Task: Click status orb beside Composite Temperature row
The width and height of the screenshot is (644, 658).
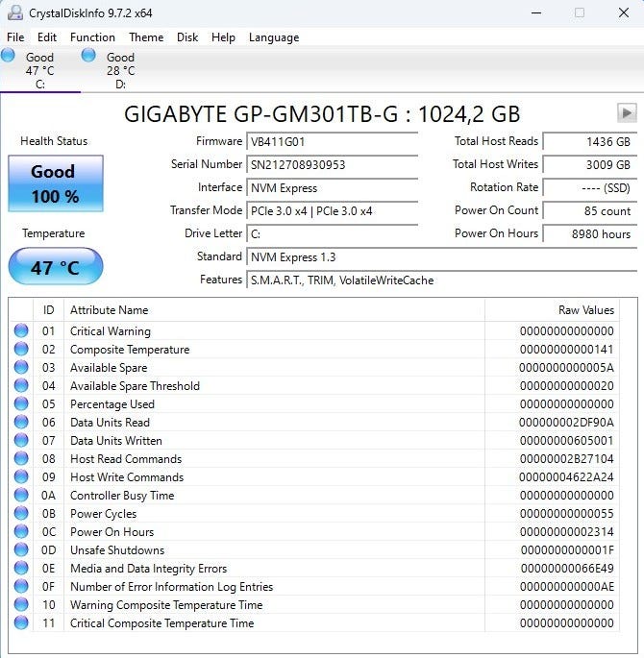Action: (21, 350)
